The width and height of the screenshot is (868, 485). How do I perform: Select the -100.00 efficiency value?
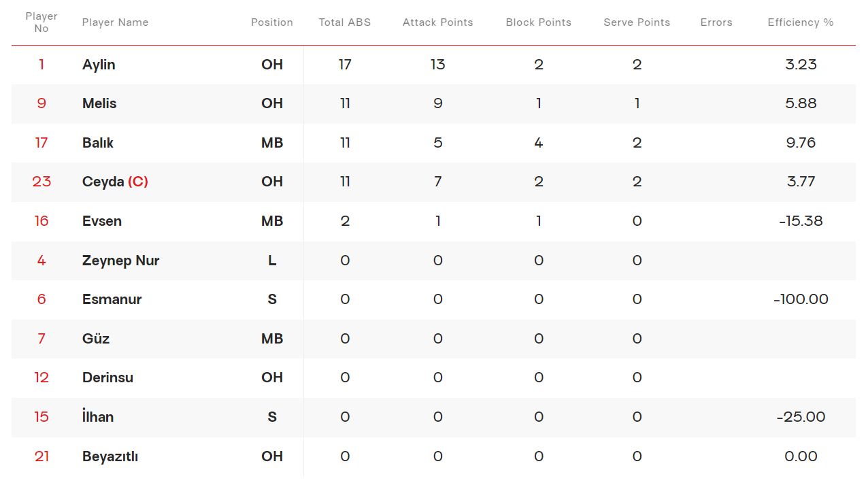click(x=801, y=299)
